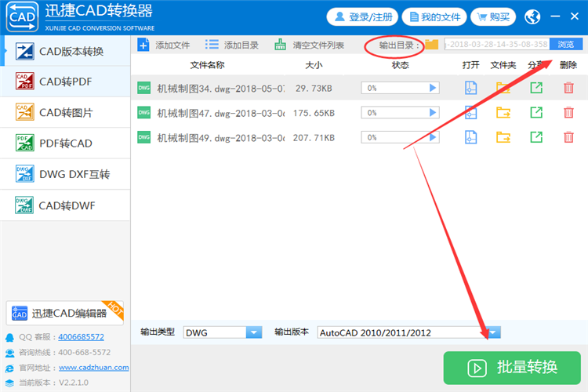The height and width of the screenshot is (392, 588).
Task: Click the app CAD logo icon
Action: tap(22, 17)
